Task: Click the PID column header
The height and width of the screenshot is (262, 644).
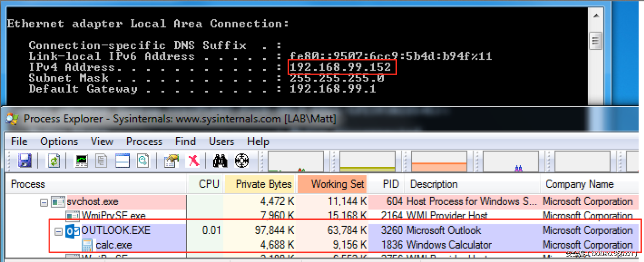Action: point(391,184)
